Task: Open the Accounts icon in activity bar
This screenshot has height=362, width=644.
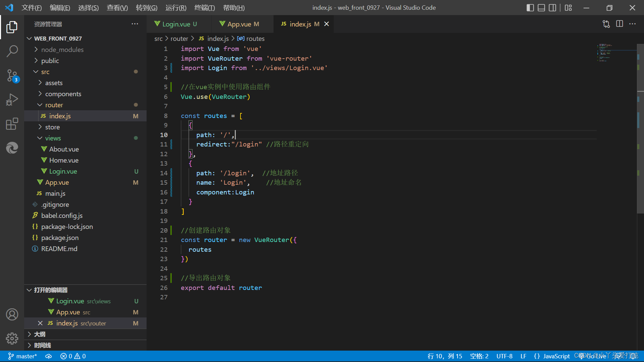Action: tap(12, 314)
